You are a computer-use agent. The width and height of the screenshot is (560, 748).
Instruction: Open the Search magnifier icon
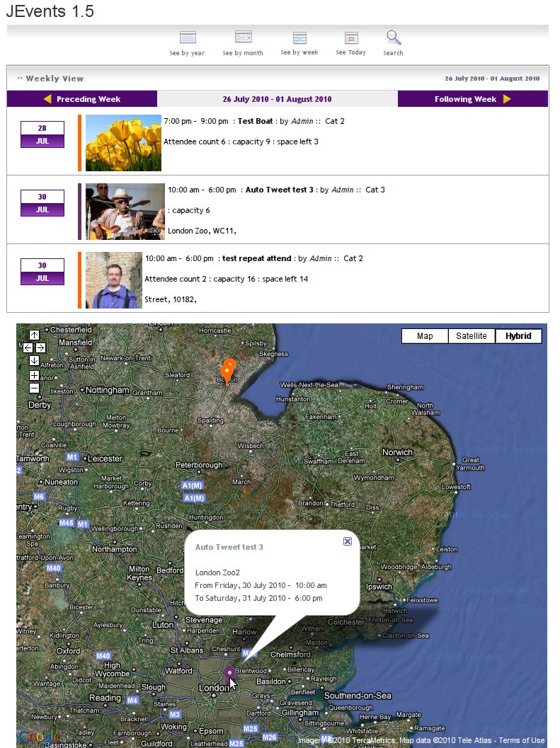click(x=394, y=38)
